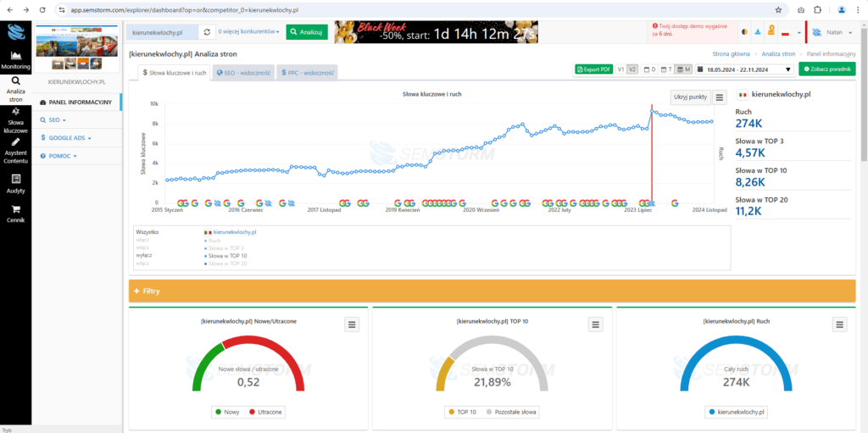868x433 pixels.
Task: Open chart hamburger menu next to Ukryj punkty
Action: [719, 97]
